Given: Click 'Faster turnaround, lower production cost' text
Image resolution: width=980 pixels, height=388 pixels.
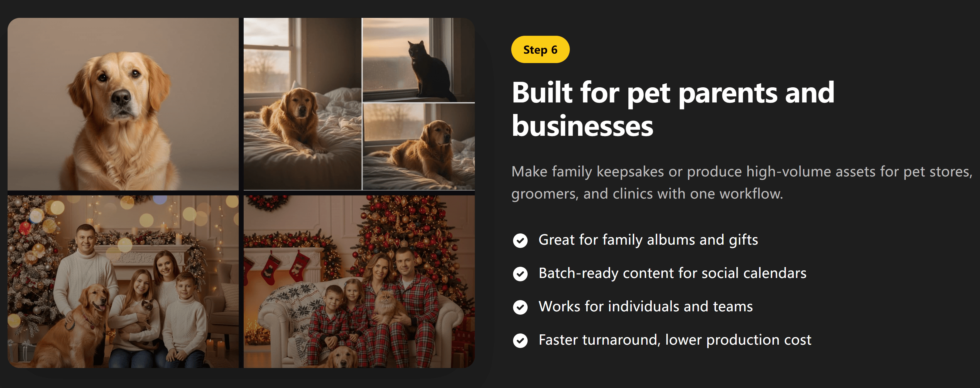Looking at the screenshot, I should coord(675,340).
